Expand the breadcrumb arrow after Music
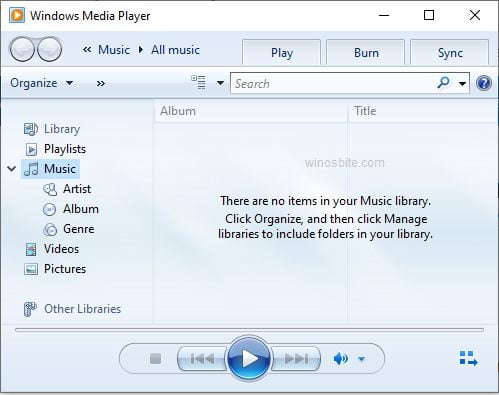Image resolution: width=499 pixels, height=395 pixels. tap(141, 50)
